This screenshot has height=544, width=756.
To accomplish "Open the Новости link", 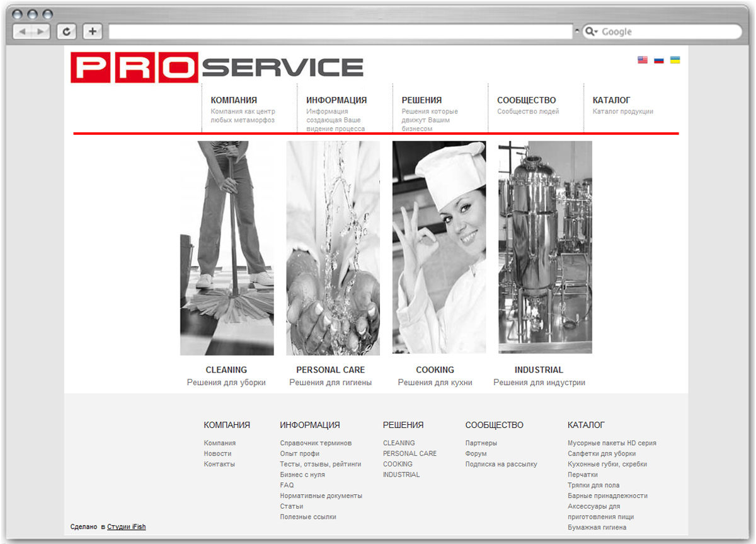I will tap(216, 453).
